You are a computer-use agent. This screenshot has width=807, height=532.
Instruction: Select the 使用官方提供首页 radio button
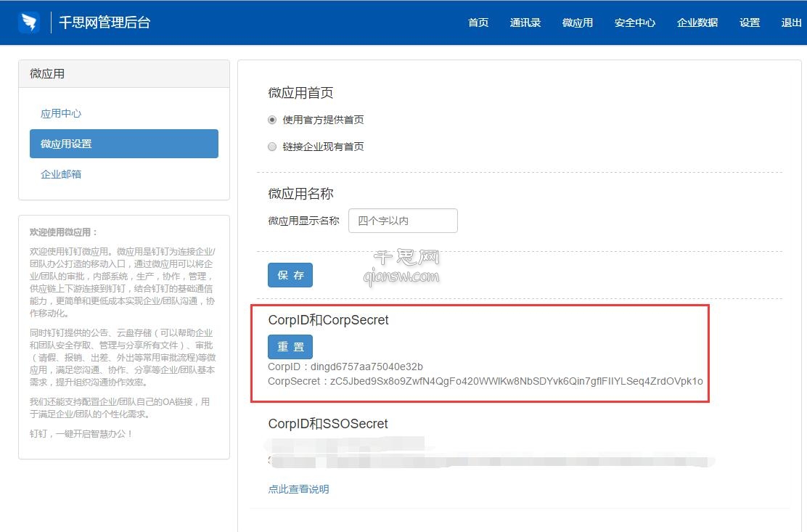point(272,120)
